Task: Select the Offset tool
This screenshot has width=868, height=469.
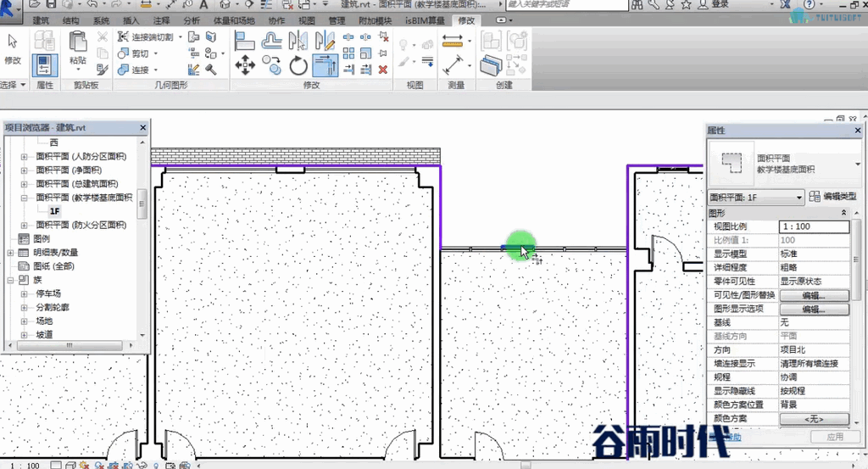Action: point(272,41)
